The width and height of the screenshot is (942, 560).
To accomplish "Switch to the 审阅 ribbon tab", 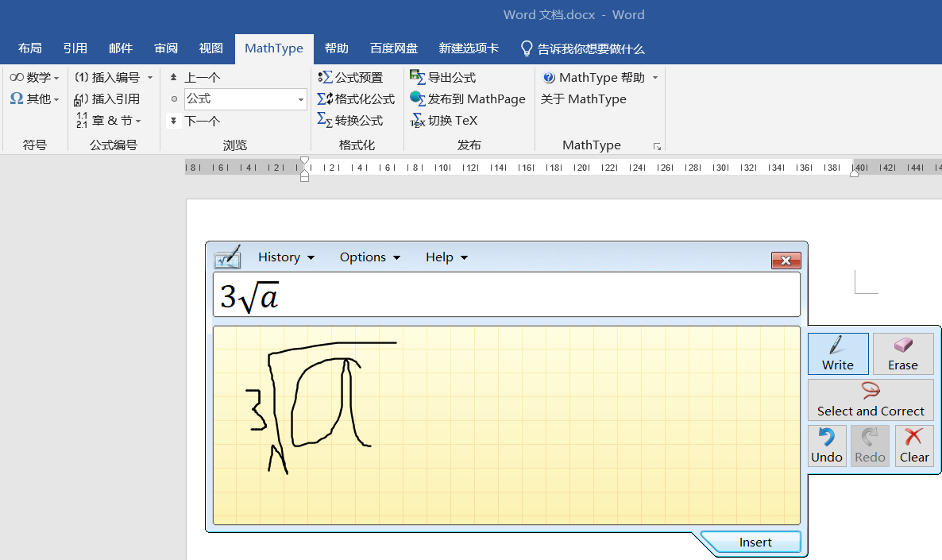I will click(165, 48).
